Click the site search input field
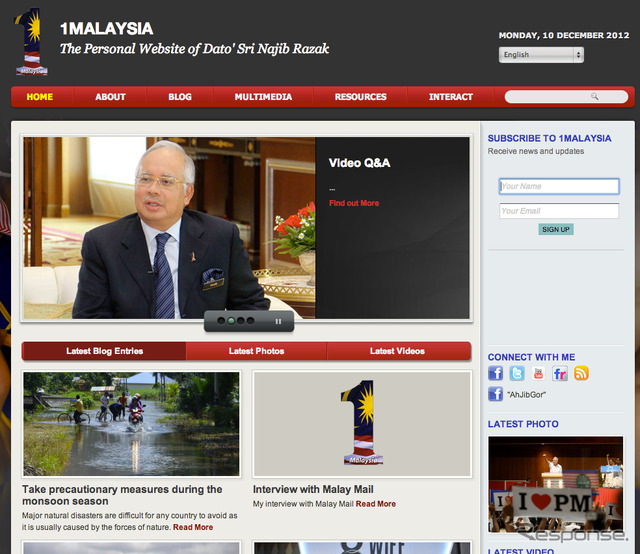Image resolution: width=640 pixels, height=554 pixels. [566, 97]
